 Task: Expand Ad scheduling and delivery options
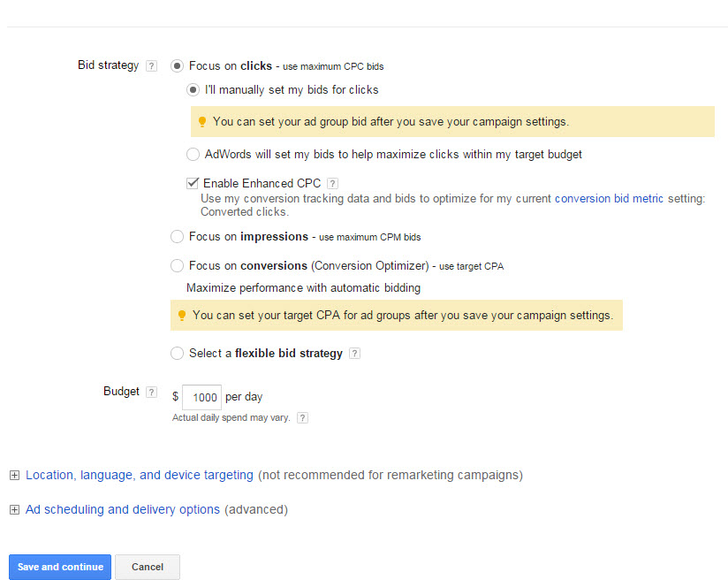(x=14, y=509)
